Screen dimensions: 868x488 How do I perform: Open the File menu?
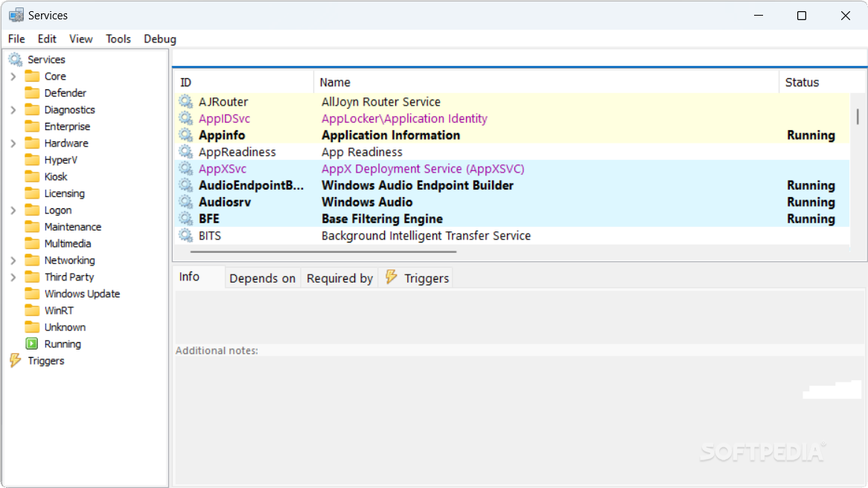(16, 39)
